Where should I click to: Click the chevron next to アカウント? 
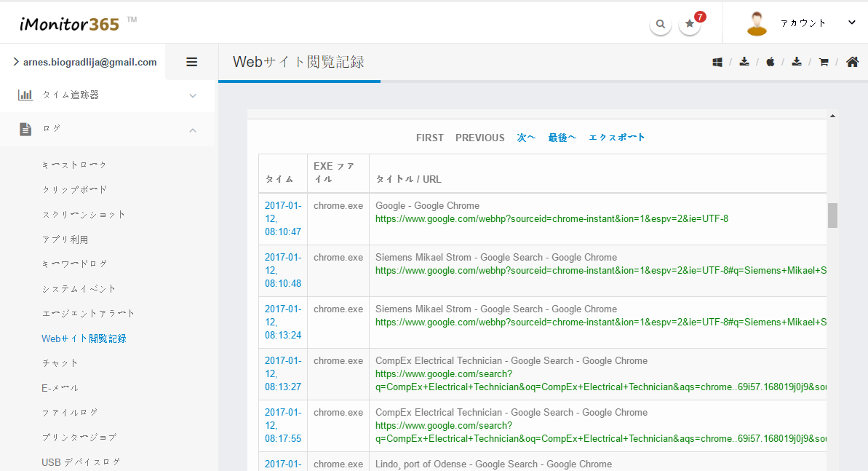tap(851, 23)
